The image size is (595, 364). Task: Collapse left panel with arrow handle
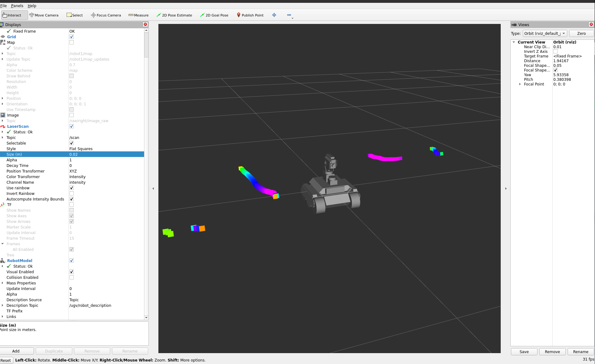click(x=153, y=188)
